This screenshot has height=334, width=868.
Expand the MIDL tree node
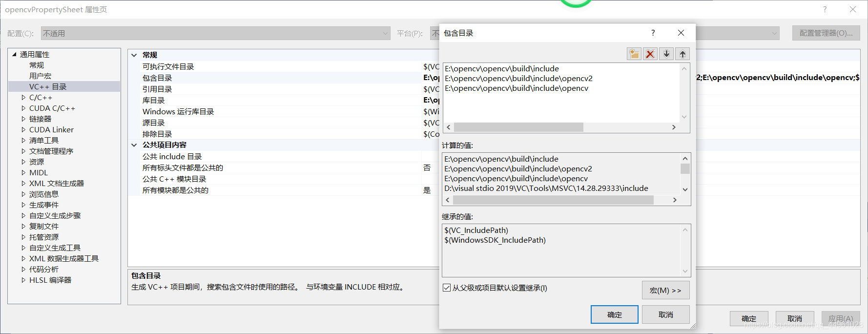click(23, 172)
